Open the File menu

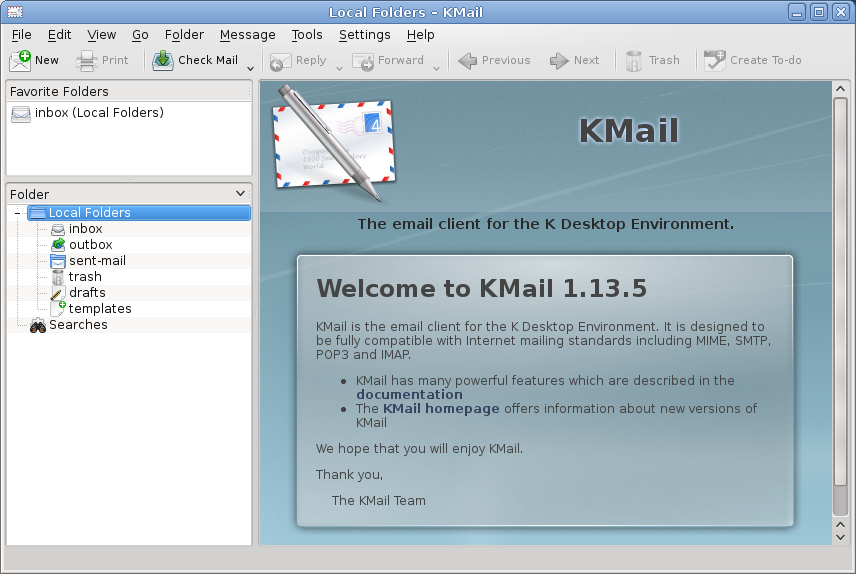tap(22, 35)
